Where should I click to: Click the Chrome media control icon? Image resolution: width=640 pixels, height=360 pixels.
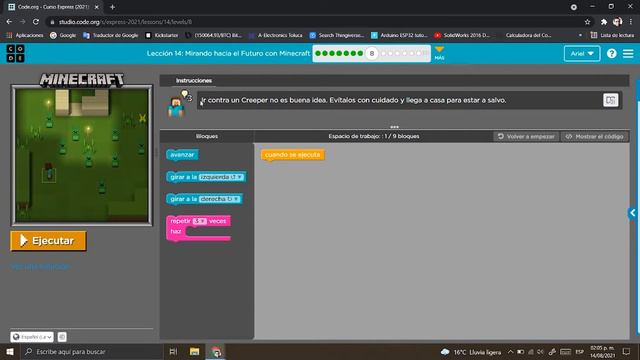[573, 7]
